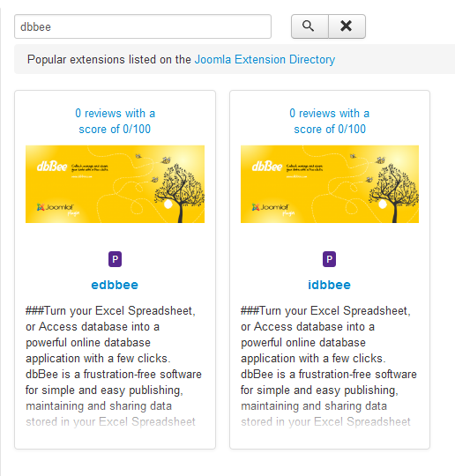The width and height of the screenshot is (455, 476).
Task: Open reviews link on the edbbee card
Action: (116, 121)
